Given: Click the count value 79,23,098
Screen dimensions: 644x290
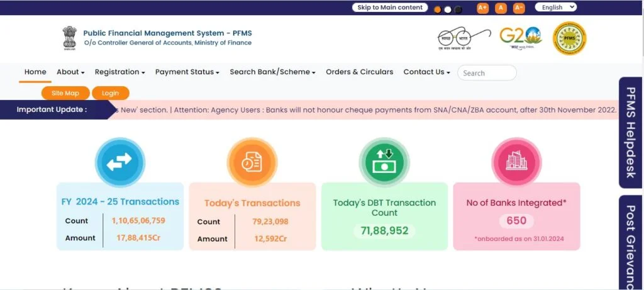Looking at the screenshot, I should pos(270,222).
